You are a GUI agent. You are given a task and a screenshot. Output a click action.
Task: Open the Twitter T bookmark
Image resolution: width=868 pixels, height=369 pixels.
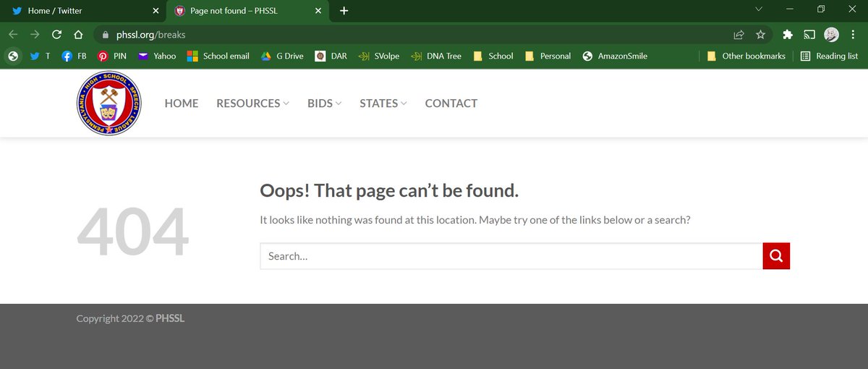tap(40, 56)
